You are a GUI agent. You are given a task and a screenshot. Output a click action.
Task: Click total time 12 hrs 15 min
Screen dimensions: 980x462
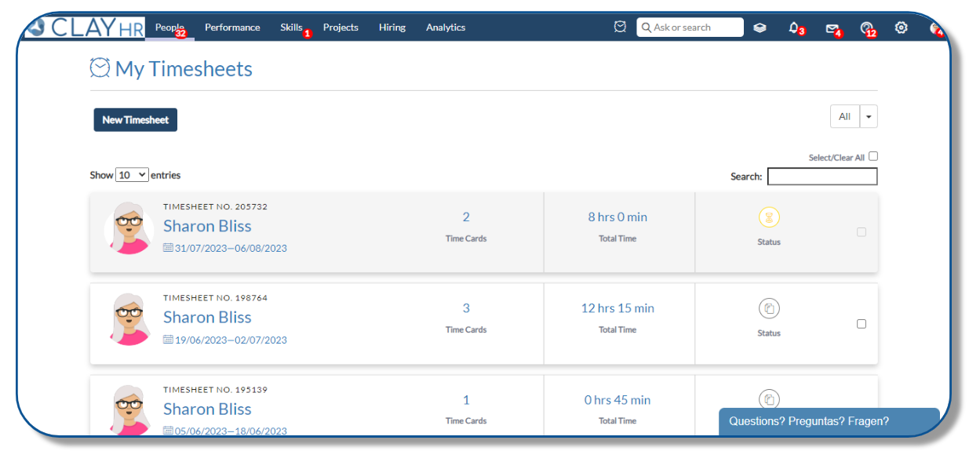pyautogui.click(x=618, y=308)
